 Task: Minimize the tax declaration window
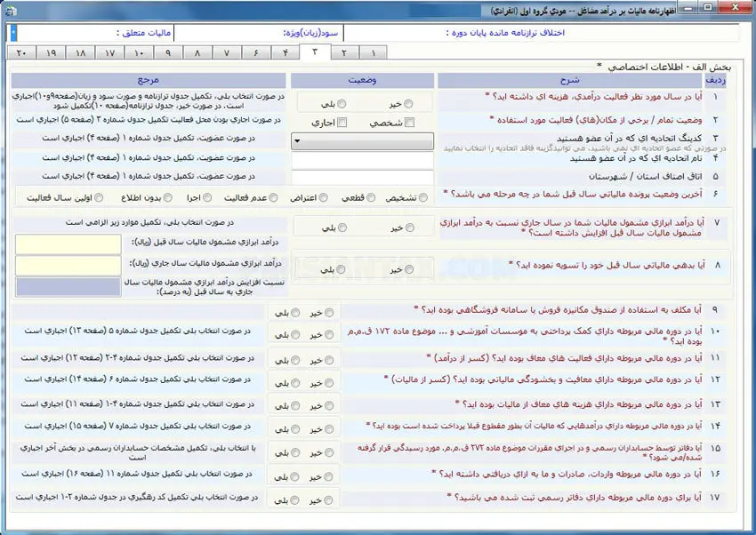click(x=689, y=8)
